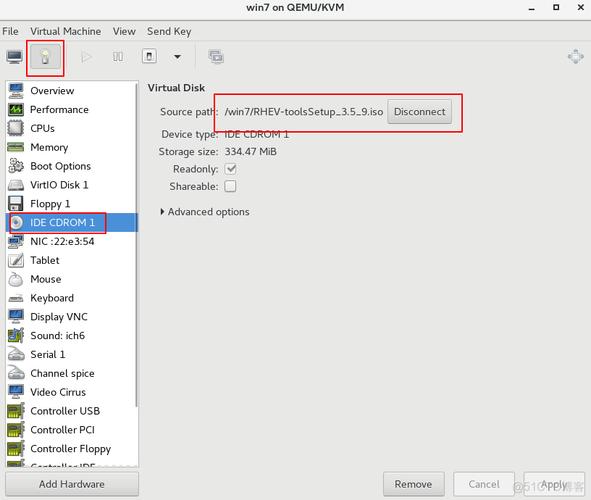Select Controller USB entry
591x500 pixels.
pyautogui.click(x=71, y=411)
